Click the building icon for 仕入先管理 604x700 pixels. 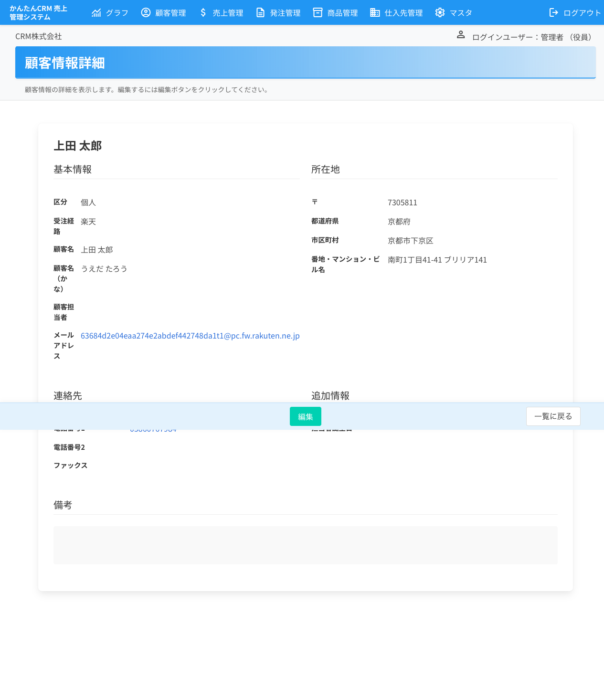(374, 12)
